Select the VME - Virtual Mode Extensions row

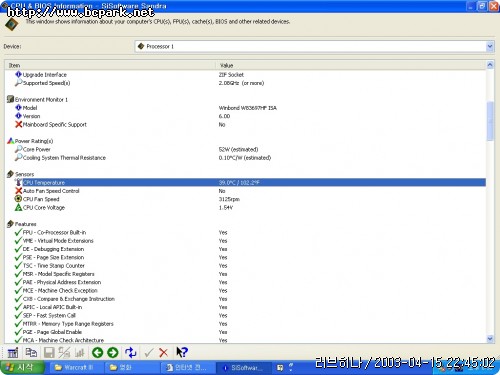click(x=245, y=240)
